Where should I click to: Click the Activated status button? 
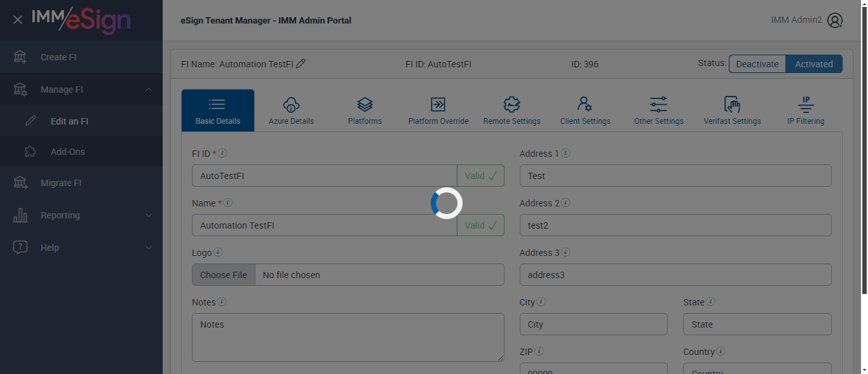coord(814,64)
